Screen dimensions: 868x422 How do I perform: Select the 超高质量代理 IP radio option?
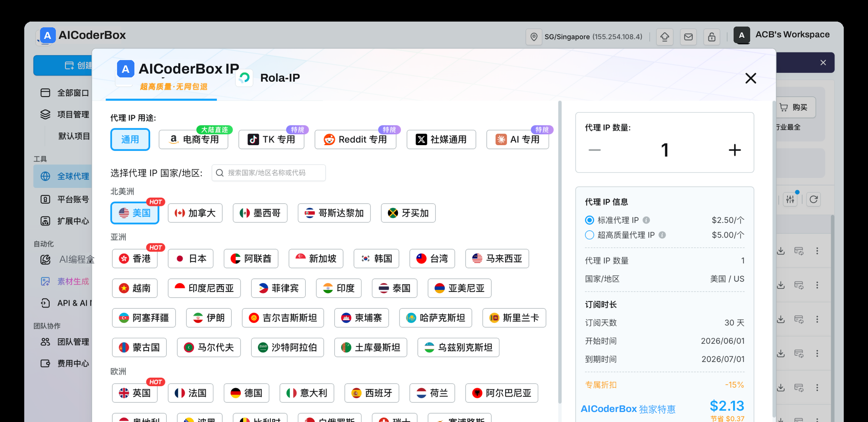[x=590, y=235]
